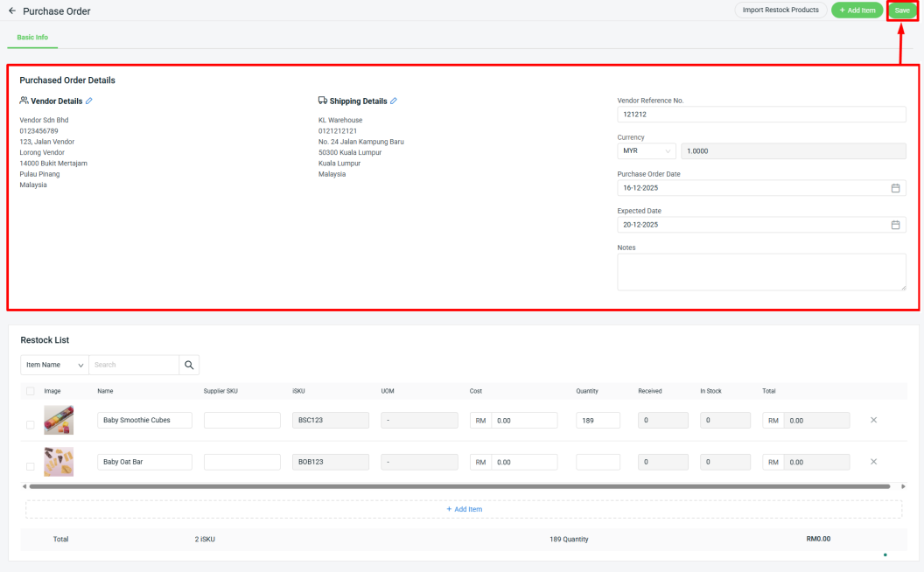Click the green Add Item button at top

click(x=857, y=10)
